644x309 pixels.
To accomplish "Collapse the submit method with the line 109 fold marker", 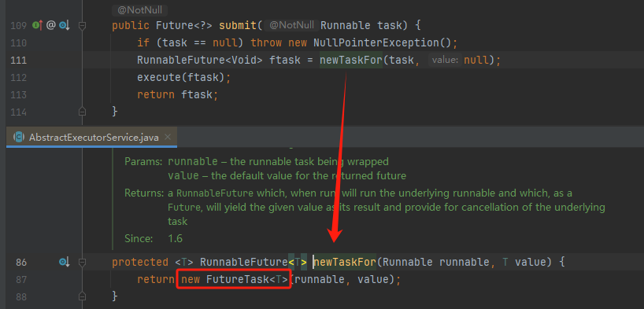I will coord(82,26).
